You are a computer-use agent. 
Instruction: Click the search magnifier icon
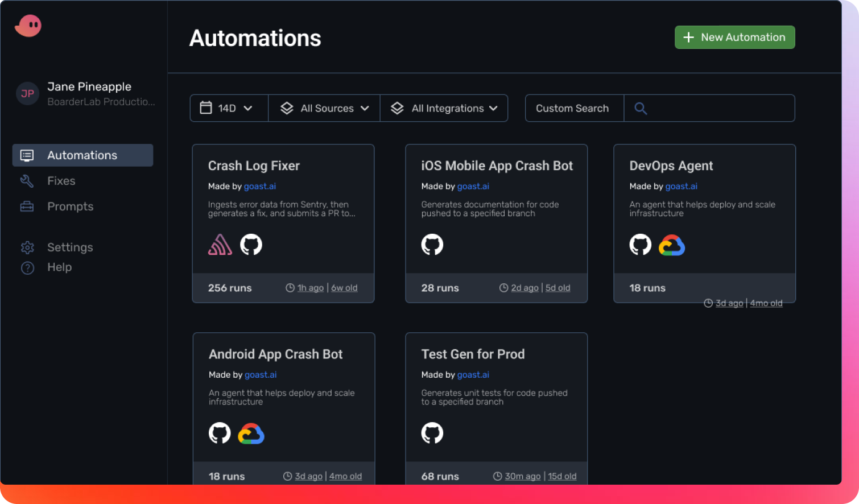pos(641,108)
